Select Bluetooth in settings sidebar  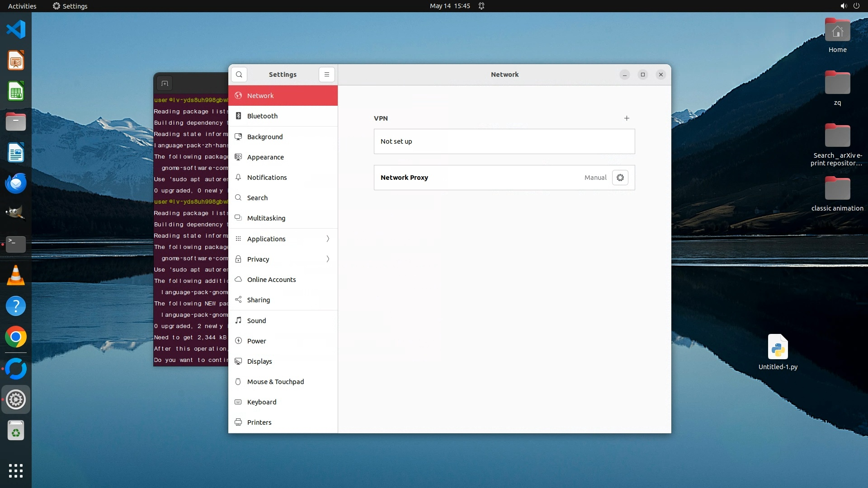point(262,116)
